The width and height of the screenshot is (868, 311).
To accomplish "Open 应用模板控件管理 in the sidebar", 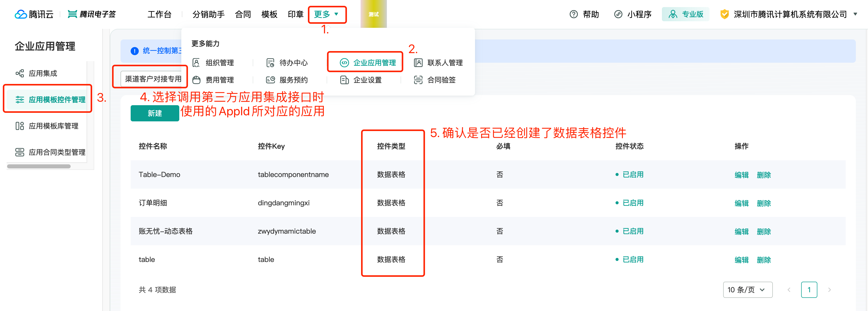I will 47,100.
